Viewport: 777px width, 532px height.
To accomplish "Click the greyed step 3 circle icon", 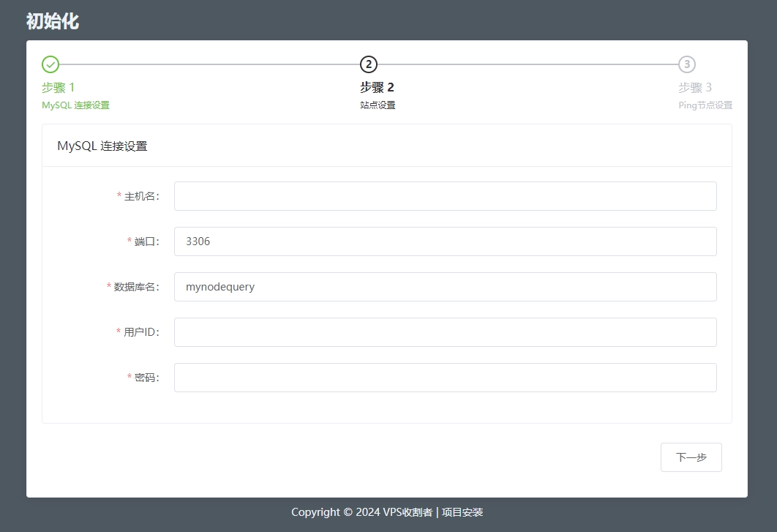I will [686, 64].
